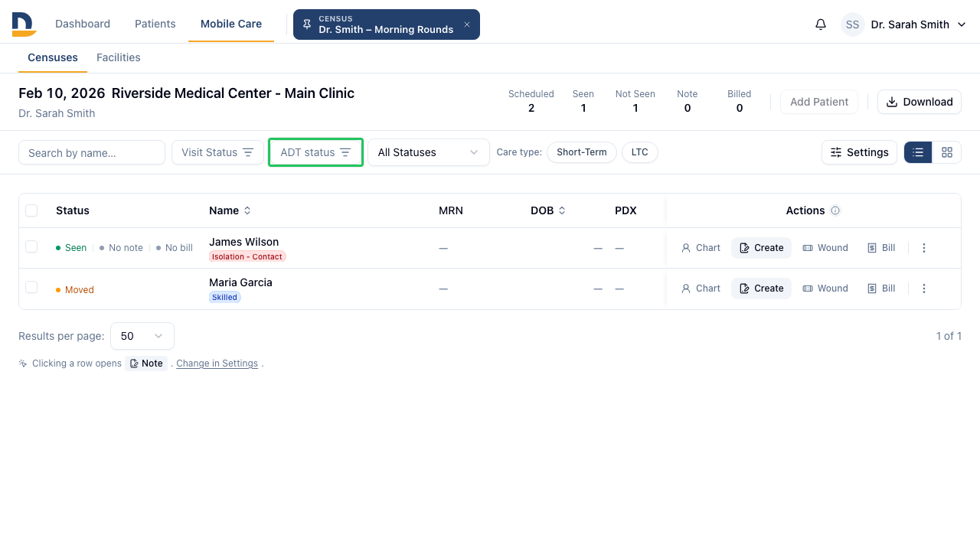The width and height of the screenshot is (980, 551).
Task: Switch to list view
Action: tap(918, 152)
